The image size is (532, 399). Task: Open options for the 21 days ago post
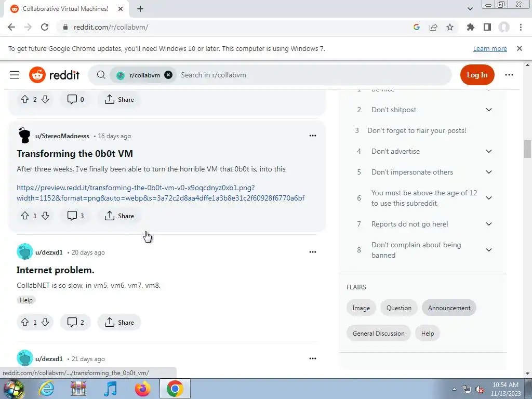click(312, 358)
